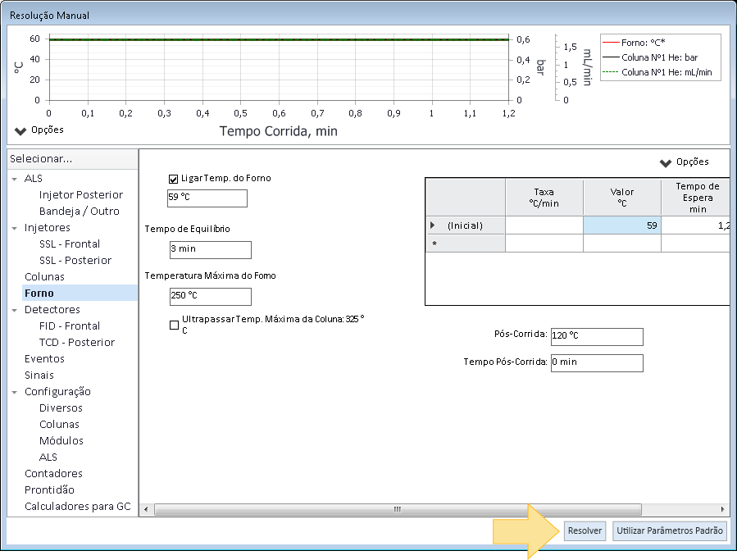Click the Taxa cell of Inicial row
The width and height of the screenshot is (737, 560).
544,225
